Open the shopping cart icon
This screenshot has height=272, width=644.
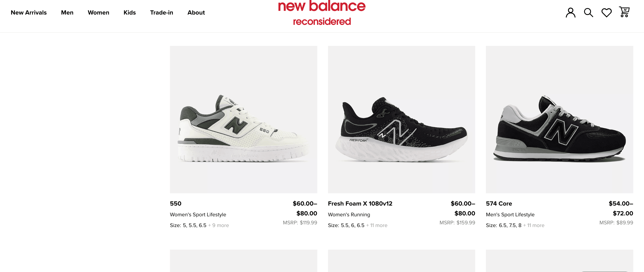click(624, 12)
